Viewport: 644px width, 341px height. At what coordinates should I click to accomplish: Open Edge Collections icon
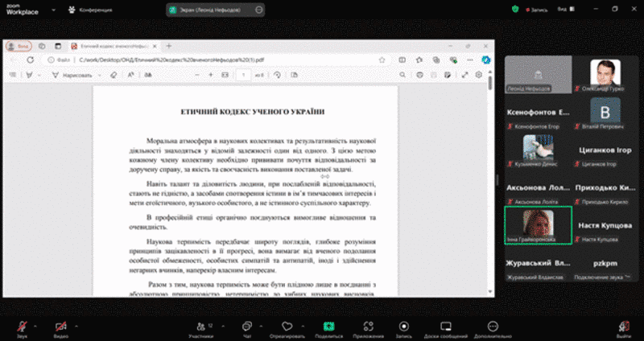coord(436,60)
